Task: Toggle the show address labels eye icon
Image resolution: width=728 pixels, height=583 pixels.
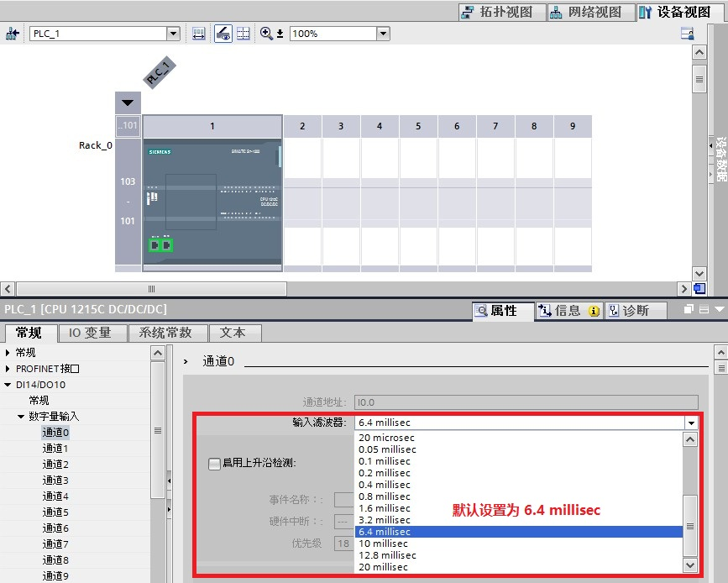Action: (x=223, y=34)
